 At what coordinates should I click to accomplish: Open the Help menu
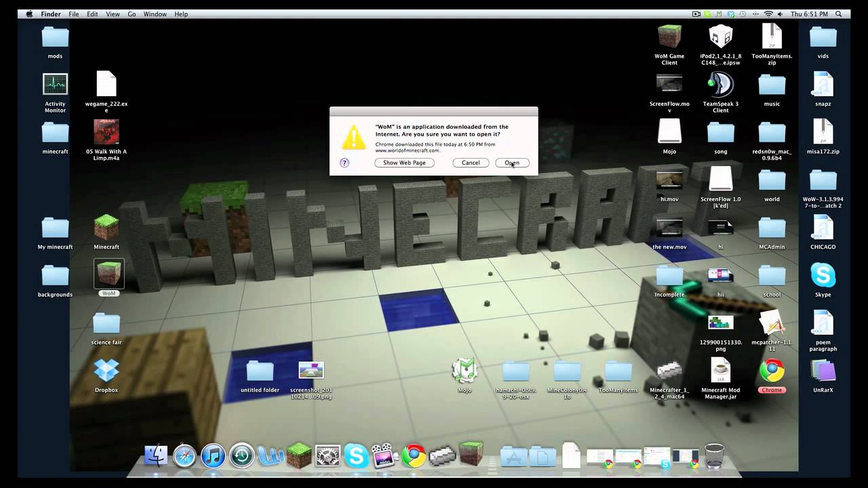coord(181,14)
